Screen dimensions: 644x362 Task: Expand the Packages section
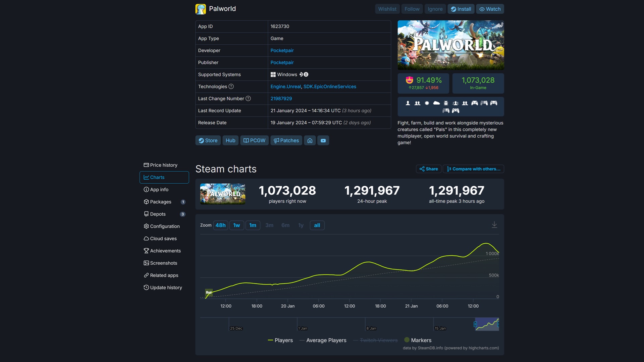[x=160, y=202]
